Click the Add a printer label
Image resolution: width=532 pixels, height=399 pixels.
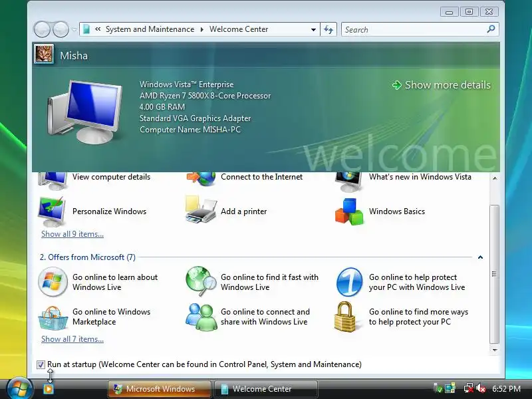(x=243, y=211)
